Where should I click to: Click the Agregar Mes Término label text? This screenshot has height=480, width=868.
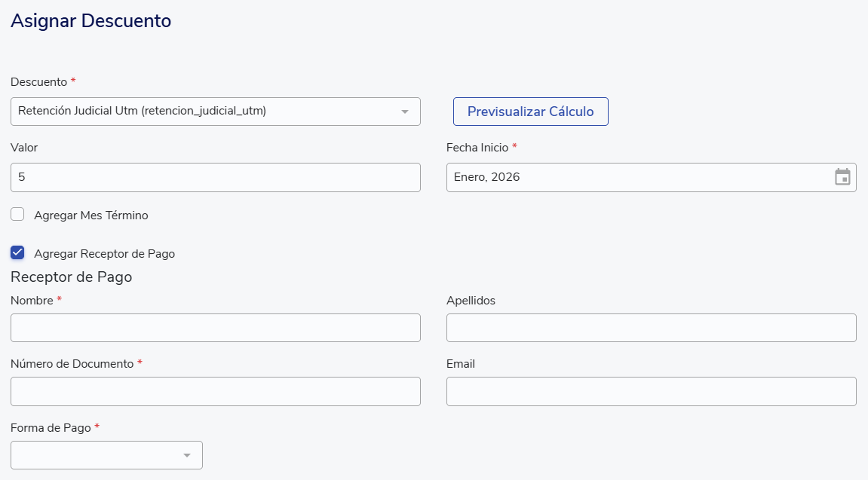tap(91, 216)
